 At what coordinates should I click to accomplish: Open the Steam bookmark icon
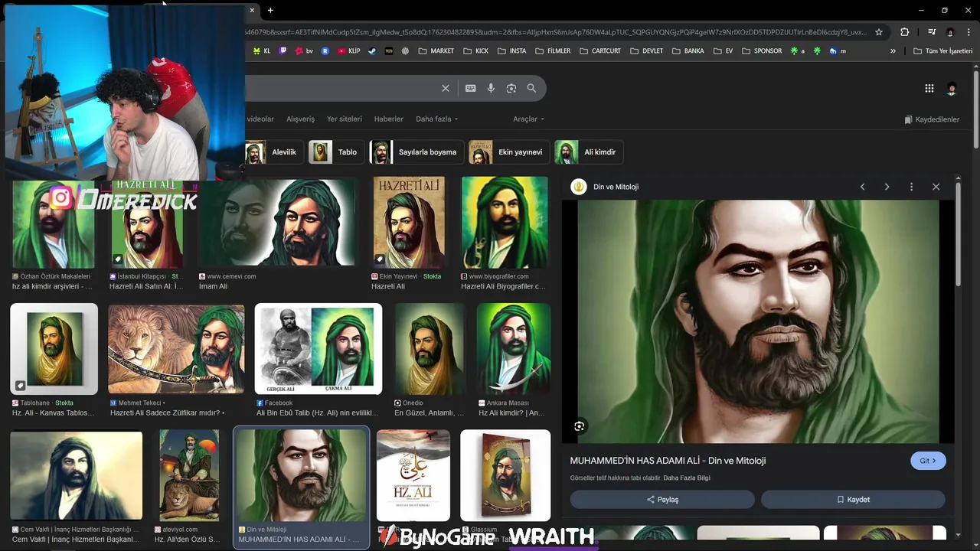coord(372,51)
